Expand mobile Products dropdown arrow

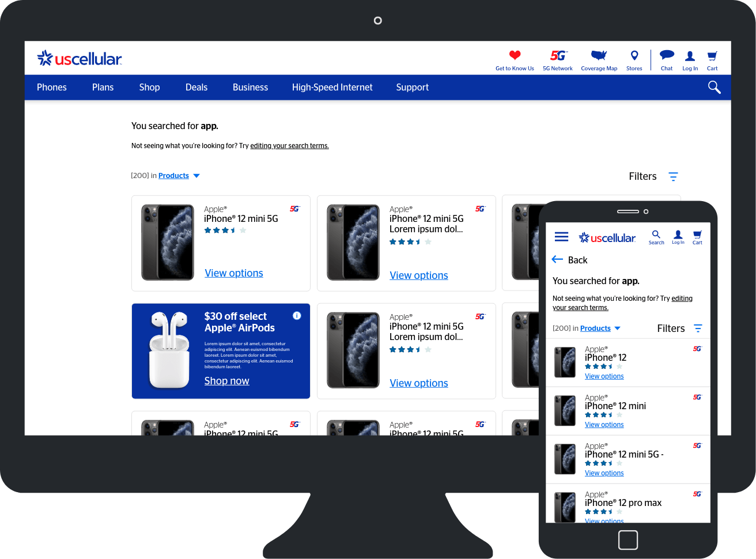coord(618,328)
